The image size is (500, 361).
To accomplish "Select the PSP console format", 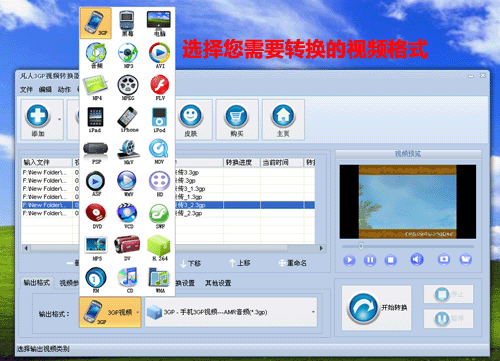I will (96, 152).
